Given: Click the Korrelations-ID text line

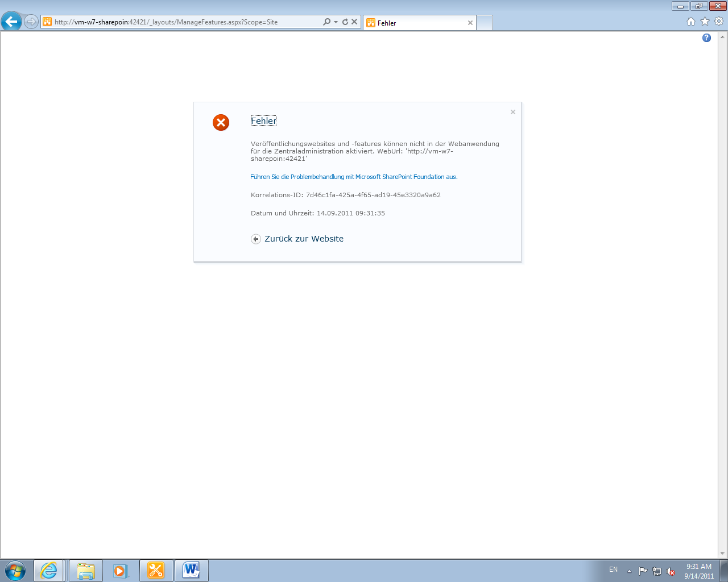Looking at the screenshot, I should pos(346,195).
